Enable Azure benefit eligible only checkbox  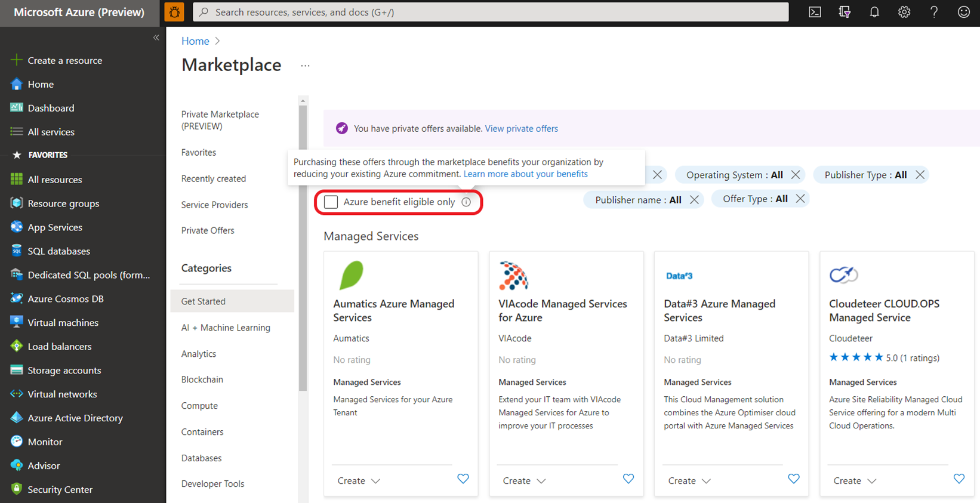(x=331, y=202)
